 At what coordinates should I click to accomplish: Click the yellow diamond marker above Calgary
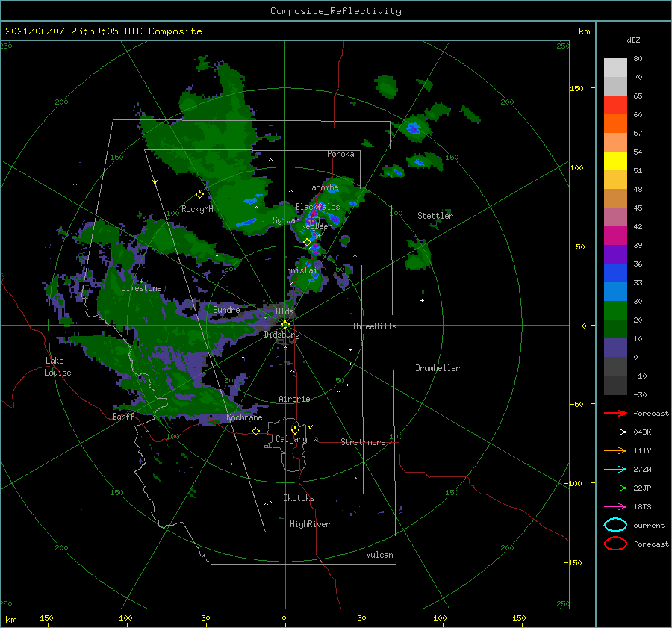tap(295, 430)
